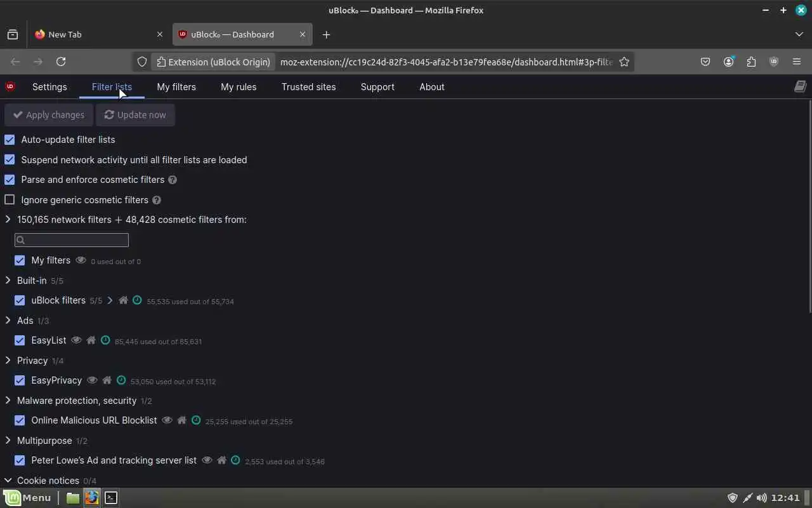Screen dimensions: 812x508
Task: Open the Linux Mint Menu button
Action: tap(27, 498)
